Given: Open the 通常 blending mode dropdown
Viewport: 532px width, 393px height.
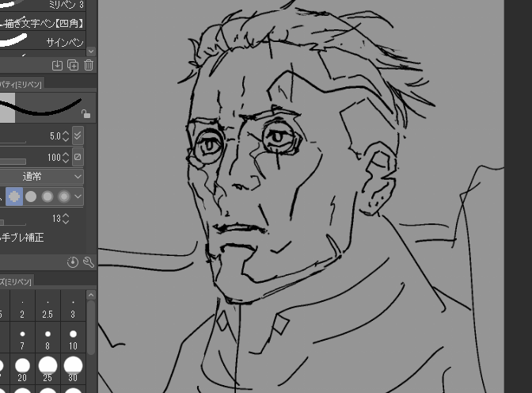Looking at the screenshot, I should (x=41, y=177).
